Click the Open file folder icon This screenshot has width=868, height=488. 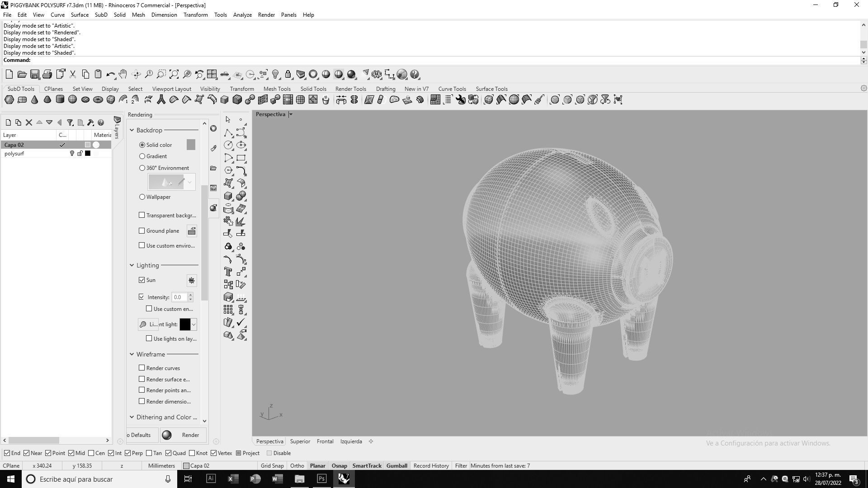[22, 75]
